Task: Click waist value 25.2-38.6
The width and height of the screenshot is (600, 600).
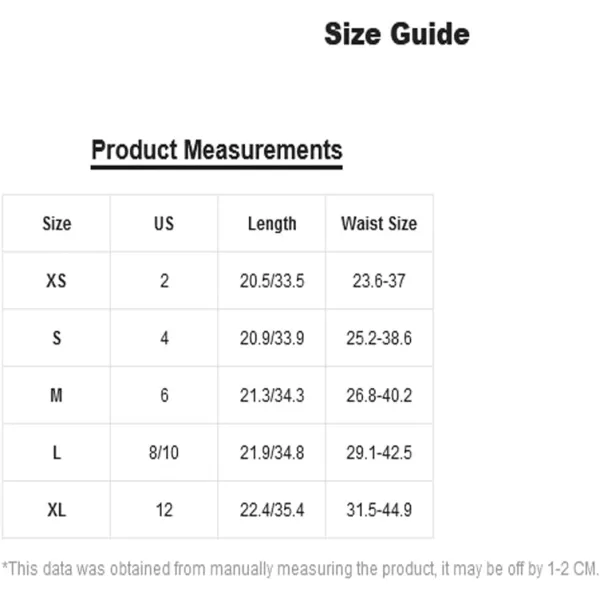Action: pos(379,338)
